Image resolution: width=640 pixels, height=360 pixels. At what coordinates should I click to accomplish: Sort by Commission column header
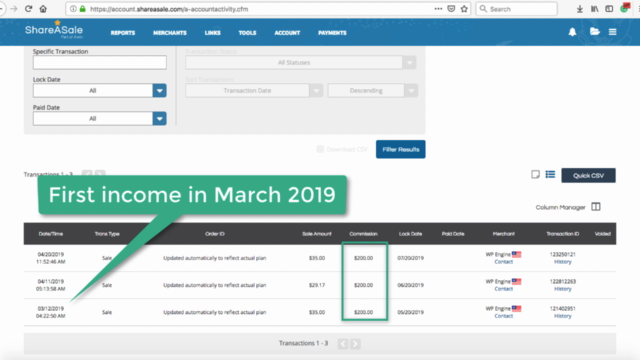363,234
